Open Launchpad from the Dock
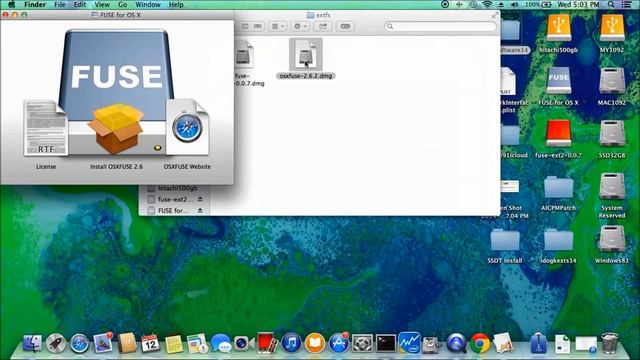 pos(56,343)
